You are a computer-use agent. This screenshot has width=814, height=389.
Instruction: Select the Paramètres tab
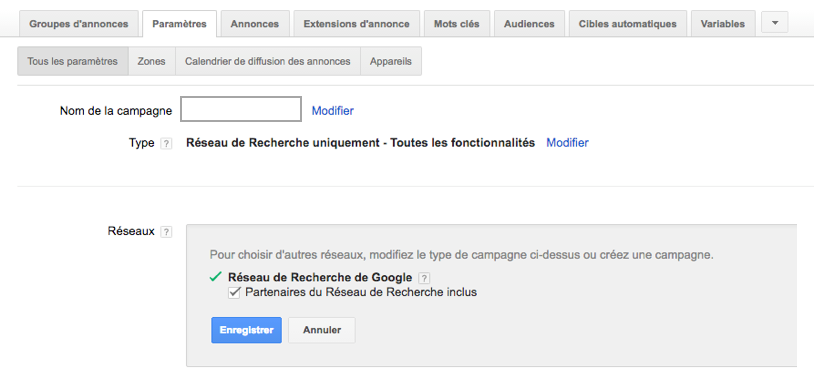click(179, 24)
